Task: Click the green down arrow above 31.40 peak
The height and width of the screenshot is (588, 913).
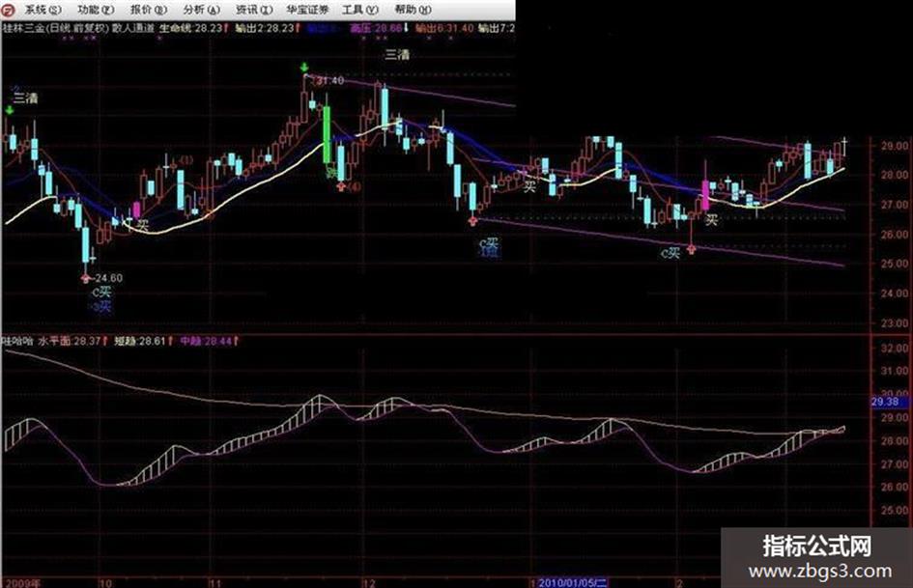Action: (304, 67)
